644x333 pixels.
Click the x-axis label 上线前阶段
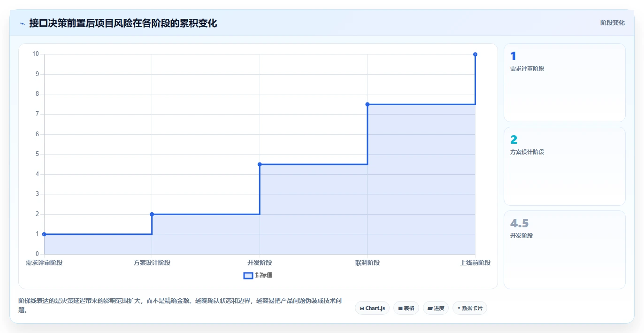point(475,263)
